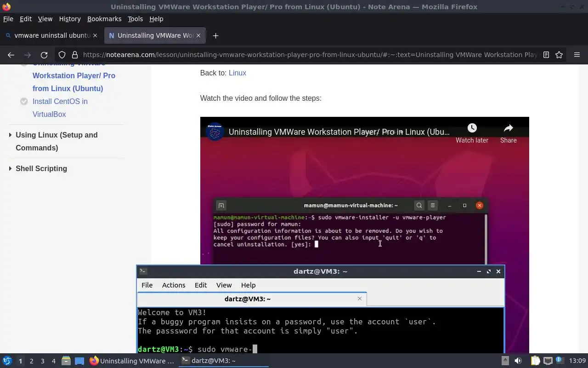Click the URL address bar
588x368 pixels.
coord(310,55)
